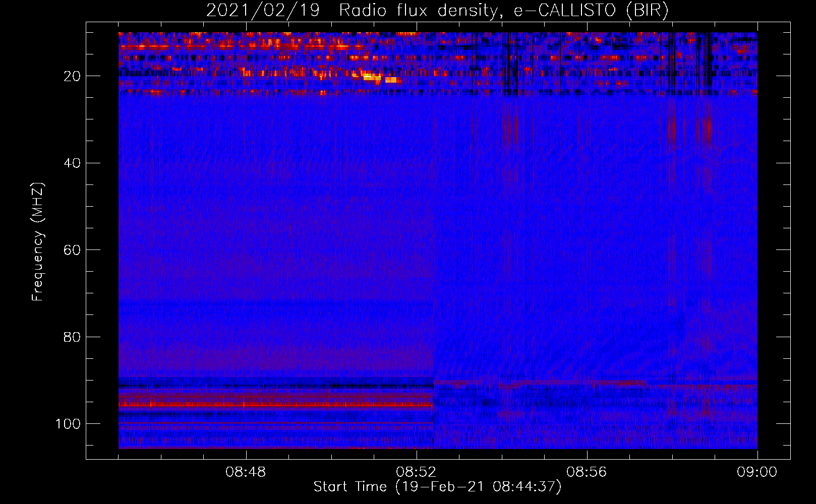Click the 08:52 time tick label
The height and width of the screenshot is (504, 816).
tap(416, 472)
